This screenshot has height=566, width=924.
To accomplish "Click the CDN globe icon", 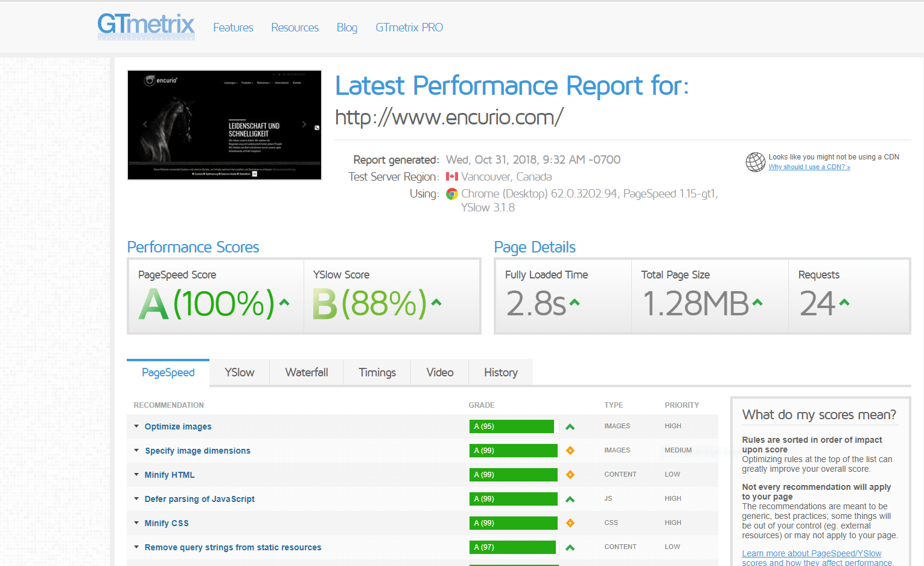I will coord(755,162).
